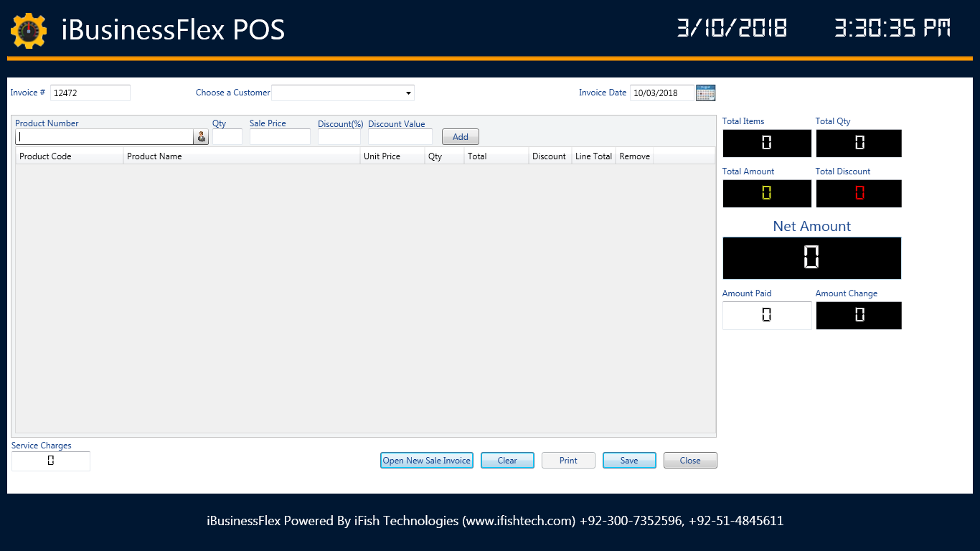980x551 pixels.
Task: Click the clock display 3:30:35 PM
Action: point(892,29)
